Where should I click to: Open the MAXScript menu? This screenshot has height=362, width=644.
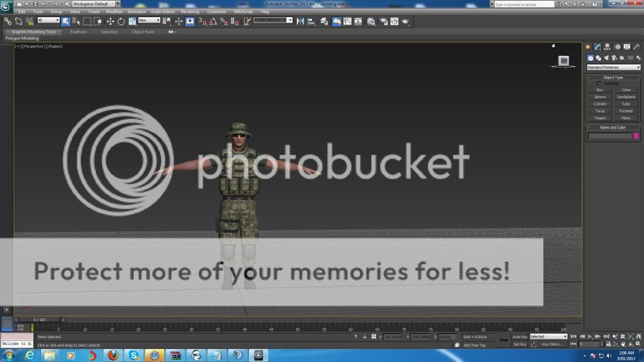pyautogui.click(x=243, y=12)
